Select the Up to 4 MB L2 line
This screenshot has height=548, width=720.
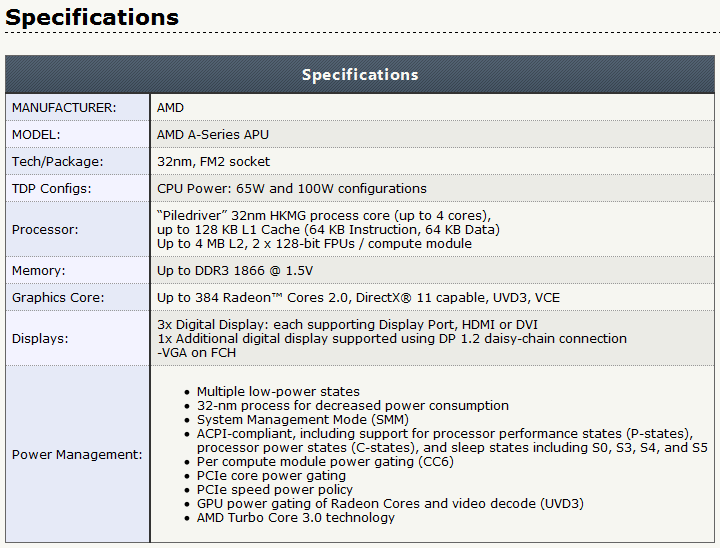[314, 243]
